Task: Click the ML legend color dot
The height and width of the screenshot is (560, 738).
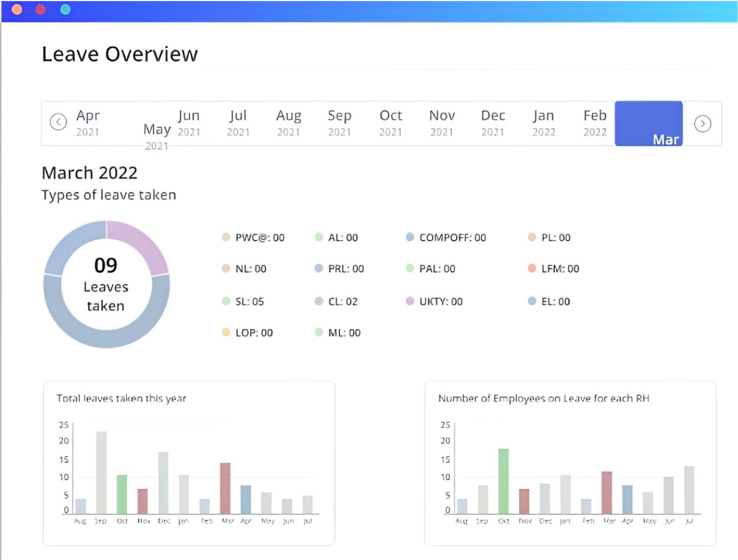Action: [319, 332]
